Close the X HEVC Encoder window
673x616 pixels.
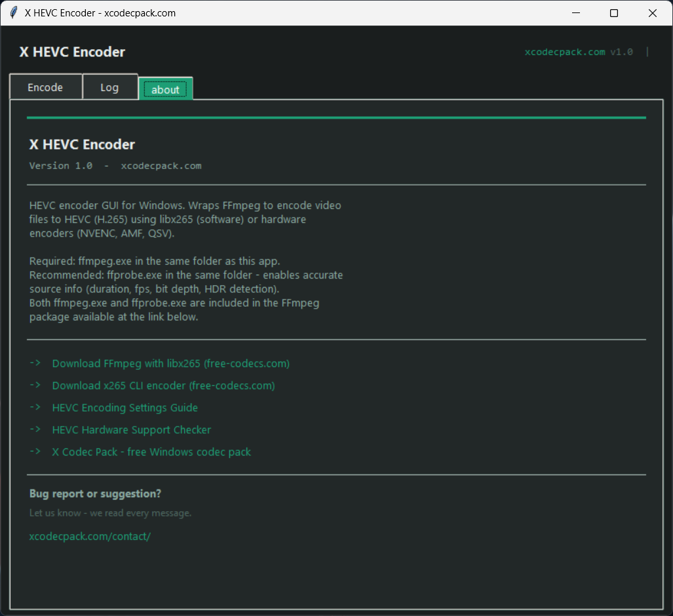pos(653,13)
